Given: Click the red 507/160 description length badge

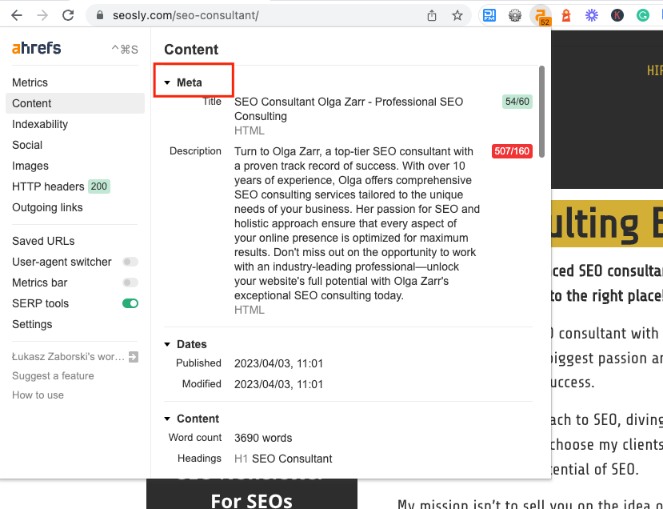Looking at the screenshot, I should [512, 151].
